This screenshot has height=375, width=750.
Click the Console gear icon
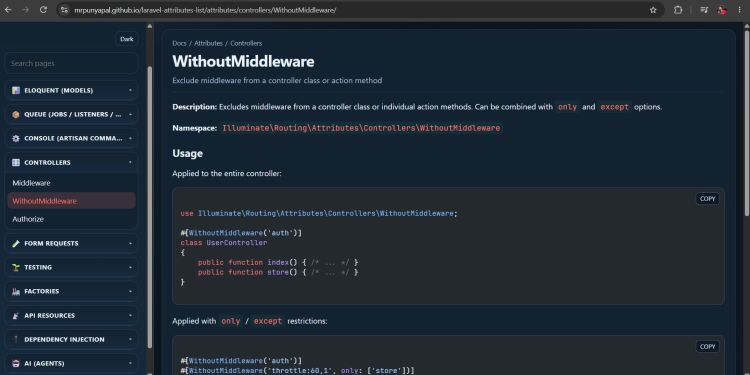click(16, 138)
